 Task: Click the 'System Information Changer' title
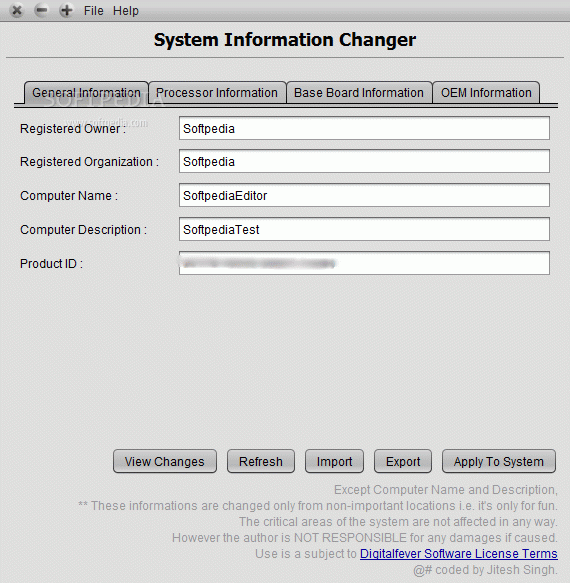[285, 40]
